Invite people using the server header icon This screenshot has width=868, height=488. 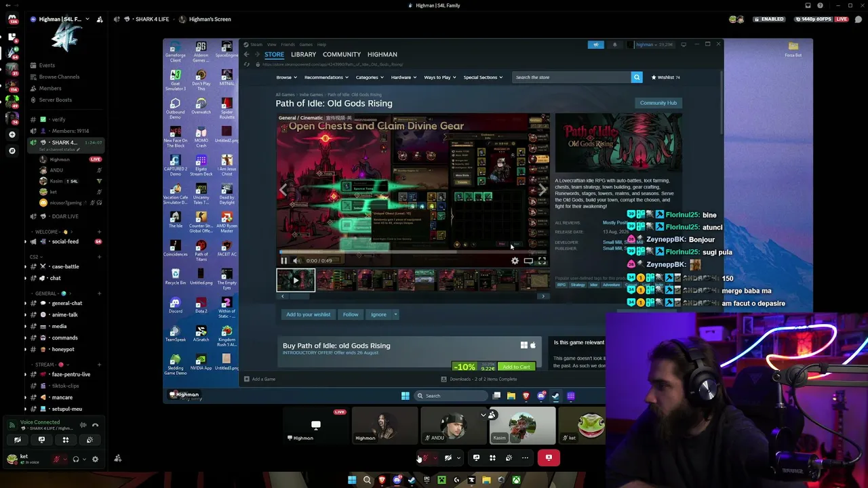(100, 19)
